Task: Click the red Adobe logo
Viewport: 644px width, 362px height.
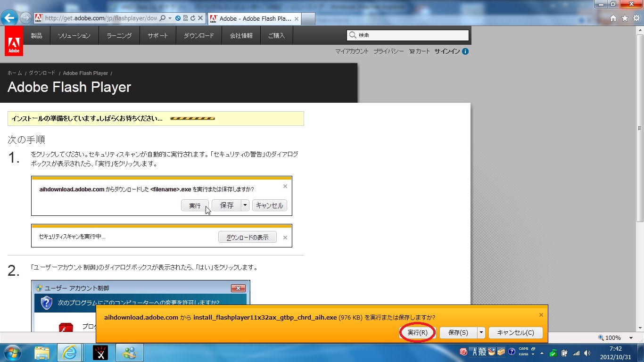Action: pos(14,41)
